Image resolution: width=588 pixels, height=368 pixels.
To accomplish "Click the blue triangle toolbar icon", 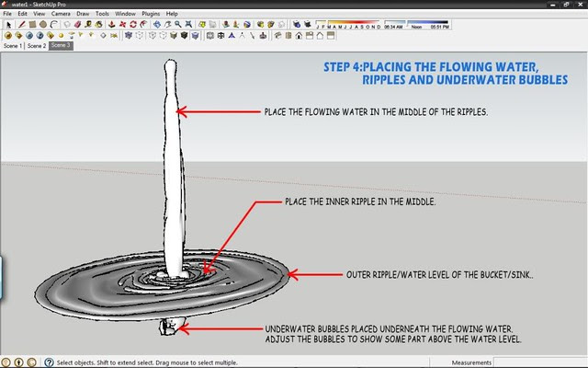I will [x=232, y=36].
